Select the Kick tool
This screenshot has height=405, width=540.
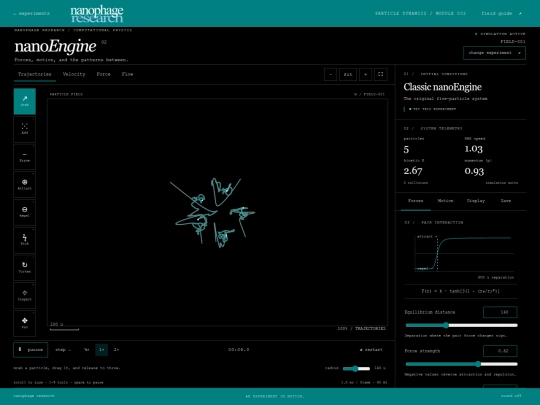[x=24, y=240]
